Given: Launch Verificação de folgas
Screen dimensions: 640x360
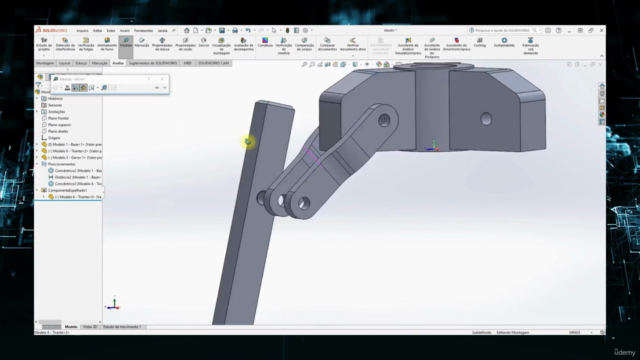Looking at the screenshot, I should pyautogui.click(x=86, y=45).
